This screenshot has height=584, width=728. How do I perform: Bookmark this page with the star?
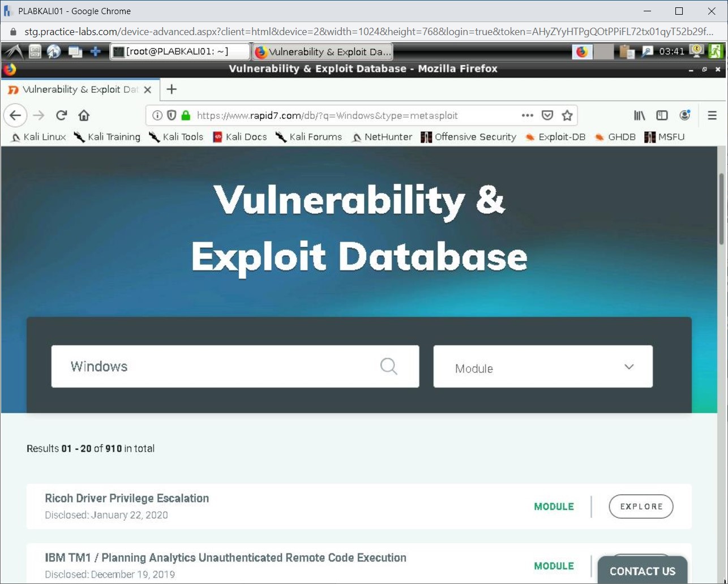[567, 115]
